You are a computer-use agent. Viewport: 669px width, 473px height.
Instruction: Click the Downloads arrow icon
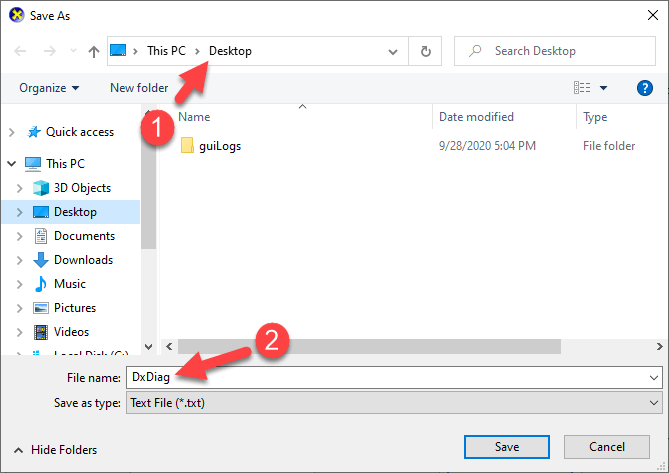click(x=41, y=260)
